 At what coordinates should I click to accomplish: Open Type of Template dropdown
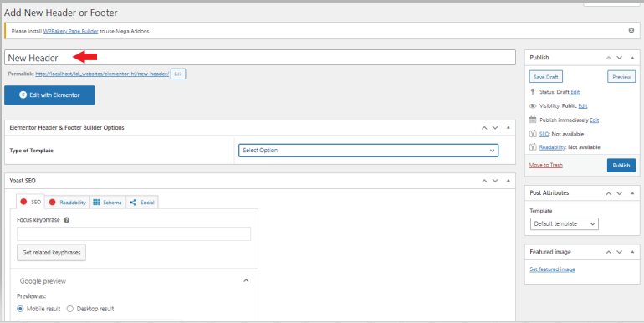pyautogui.click(x=368, y=151)
